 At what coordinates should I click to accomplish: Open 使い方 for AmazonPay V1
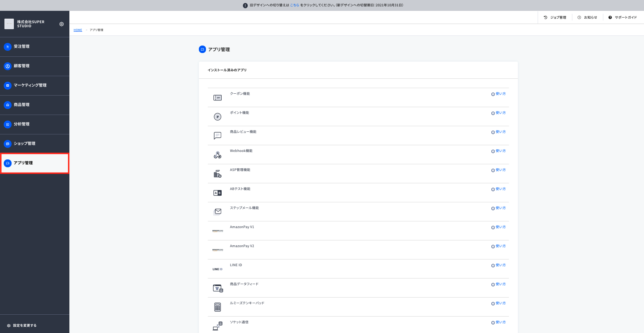498,227
